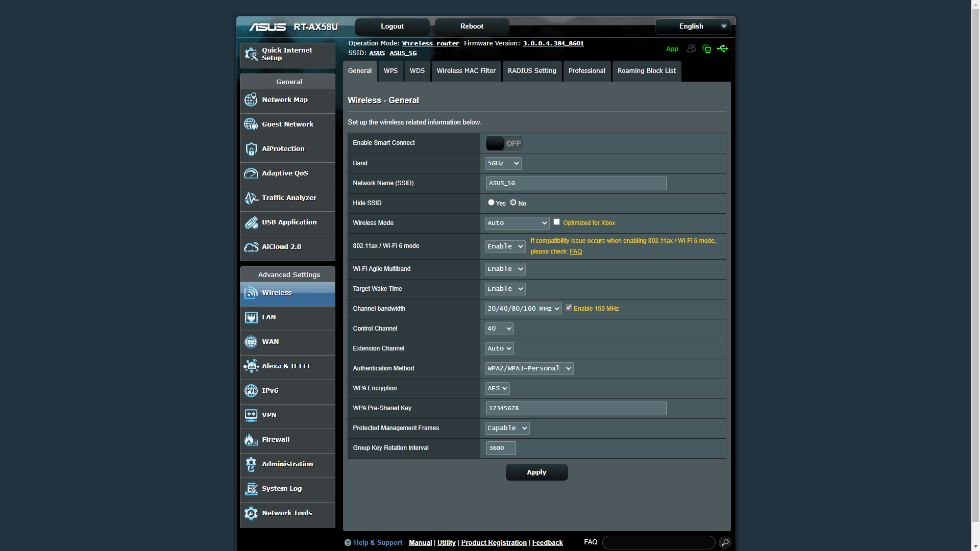Click the WPA Pre-Shared Key field
Image resolution: width=980 pixels, height=551 pixels.
[x=576, y=408]
